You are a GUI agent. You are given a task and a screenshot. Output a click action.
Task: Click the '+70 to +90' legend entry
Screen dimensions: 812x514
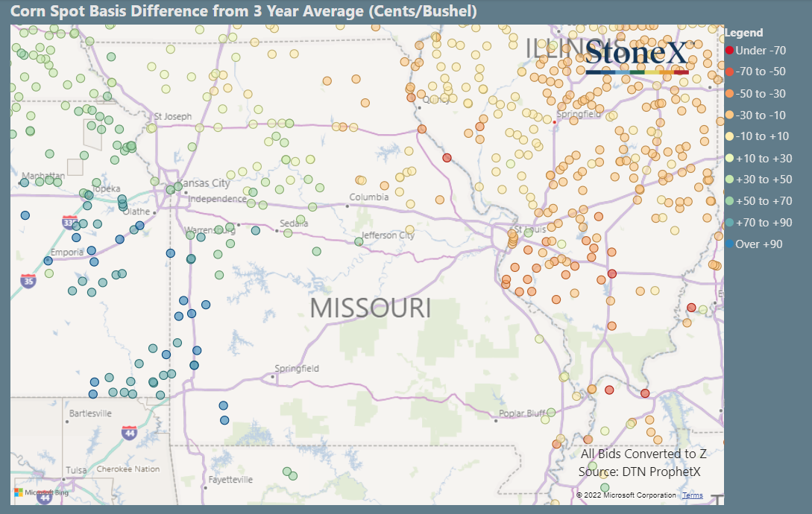pyautogui.click(x=758, y=223)
